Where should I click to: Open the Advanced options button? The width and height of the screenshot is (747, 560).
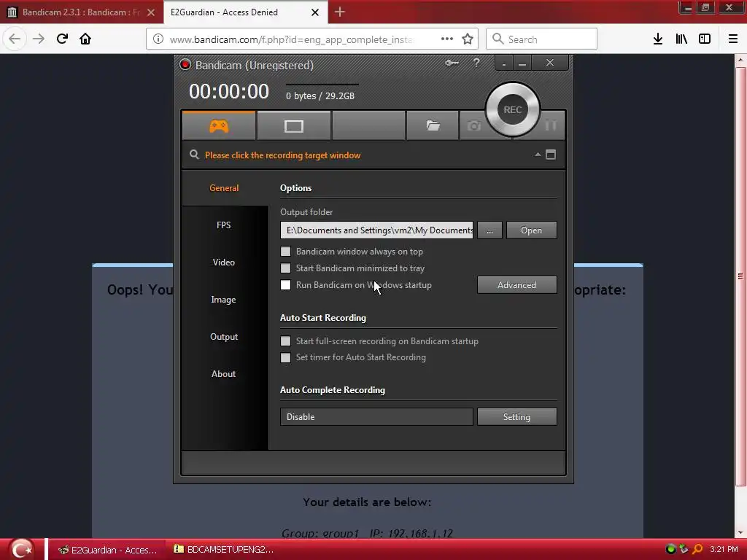tap(517, 285)
